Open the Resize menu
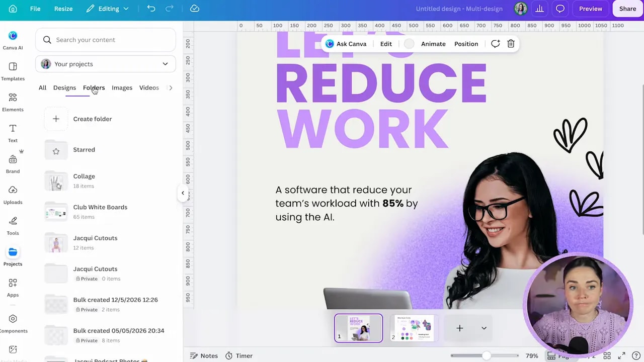The width and height of the screenshot is (644, 362). point(63,9)
